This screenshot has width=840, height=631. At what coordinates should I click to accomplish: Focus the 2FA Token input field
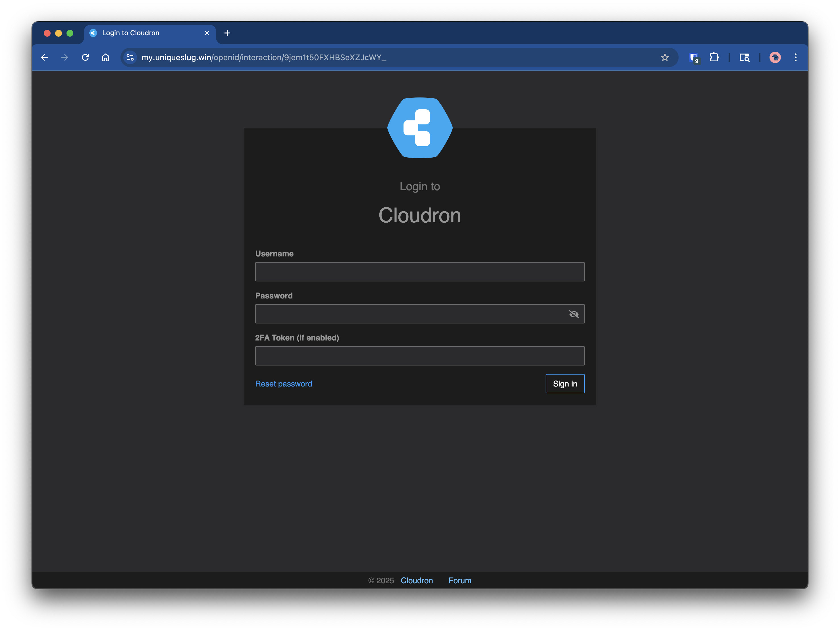click(420, 356)
